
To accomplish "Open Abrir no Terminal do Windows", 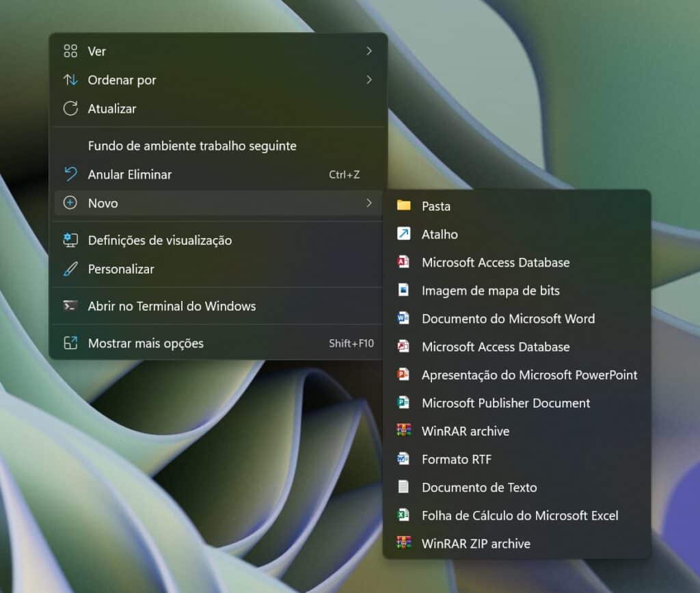I will pyautogui.click(x=172, y=306).
